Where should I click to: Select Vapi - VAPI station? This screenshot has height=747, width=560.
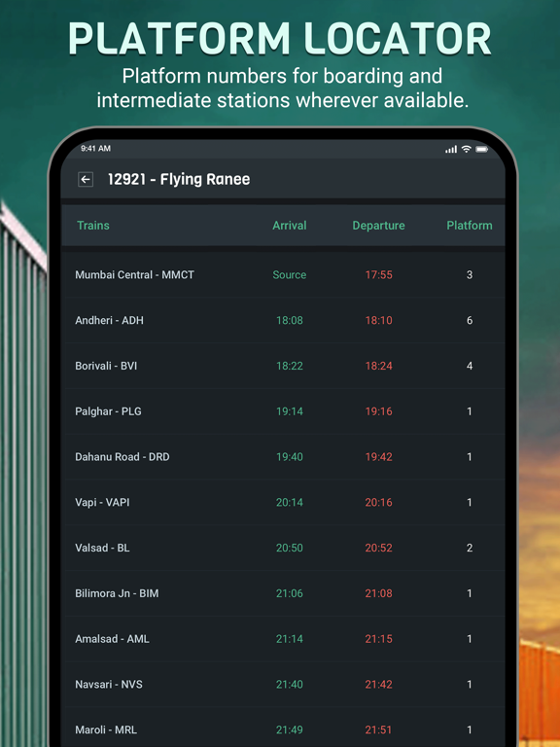[102, 502]
